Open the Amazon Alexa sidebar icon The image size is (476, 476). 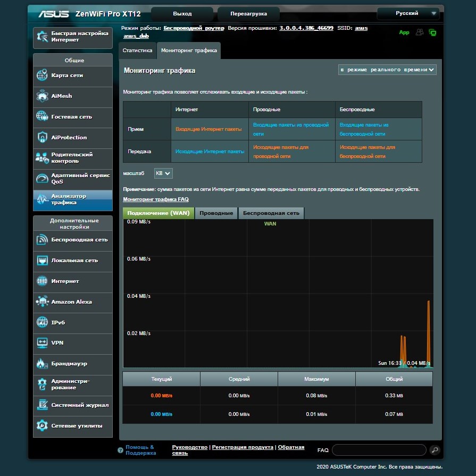tap(42, 302)
